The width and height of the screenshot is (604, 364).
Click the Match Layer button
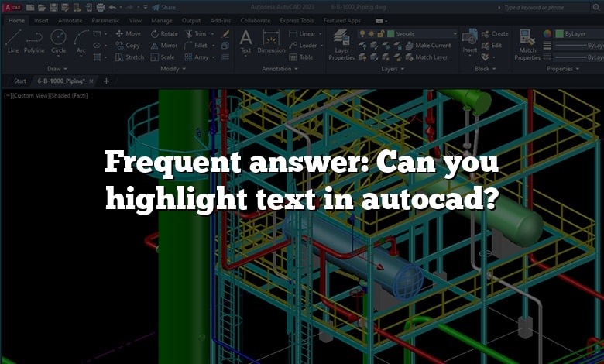427,57
